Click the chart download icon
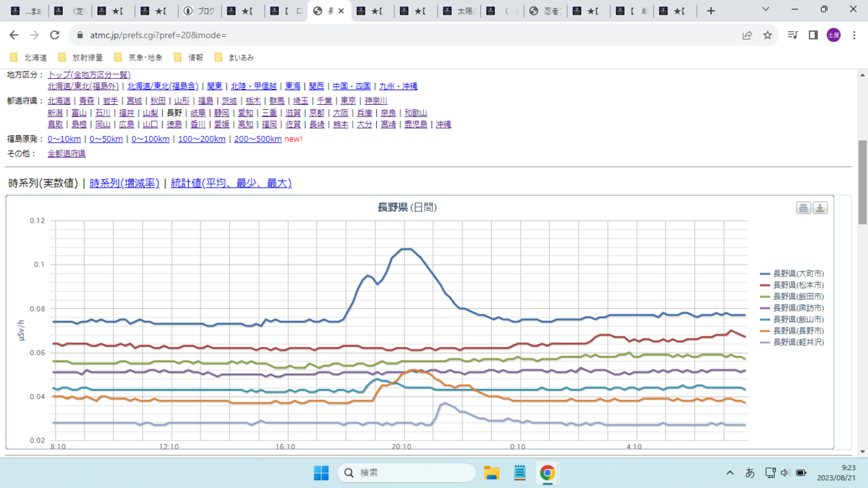The height and width of the screenshot is (488, 868). (820, 208)
